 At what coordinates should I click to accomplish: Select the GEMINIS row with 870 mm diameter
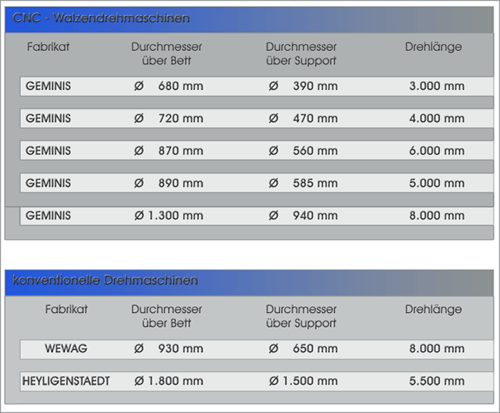[x=257, y=151]
